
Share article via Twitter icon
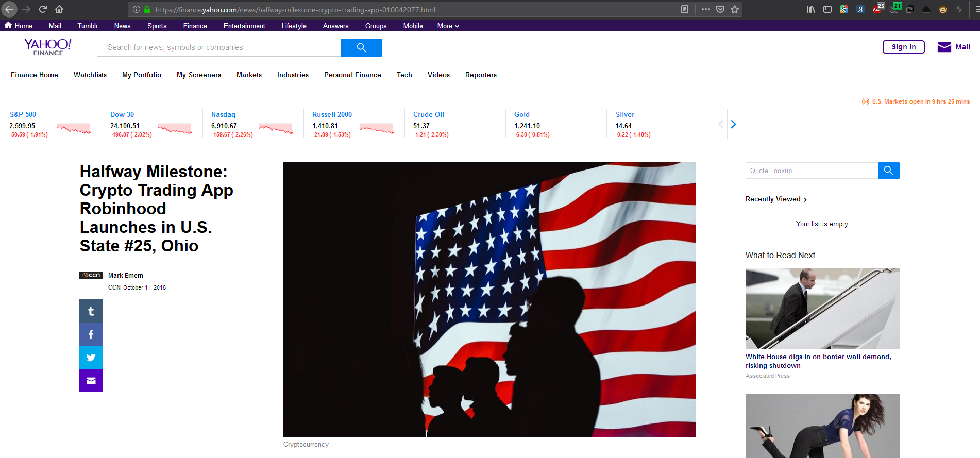click(91, 358)
